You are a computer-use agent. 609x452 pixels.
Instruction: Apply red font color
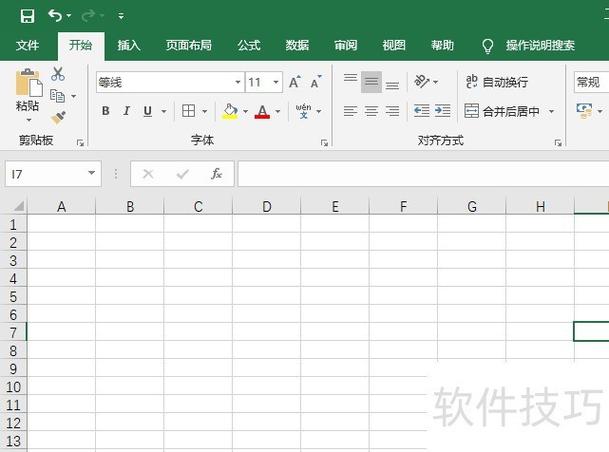pyautogui.click(x=262, y=111)
